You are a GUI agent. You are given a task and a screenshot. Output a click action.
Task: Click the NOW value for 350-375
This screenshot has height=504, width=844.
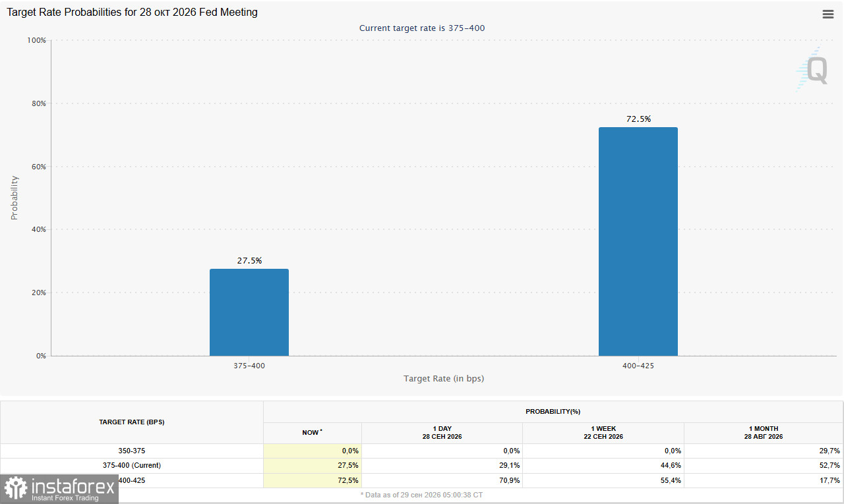313,451
